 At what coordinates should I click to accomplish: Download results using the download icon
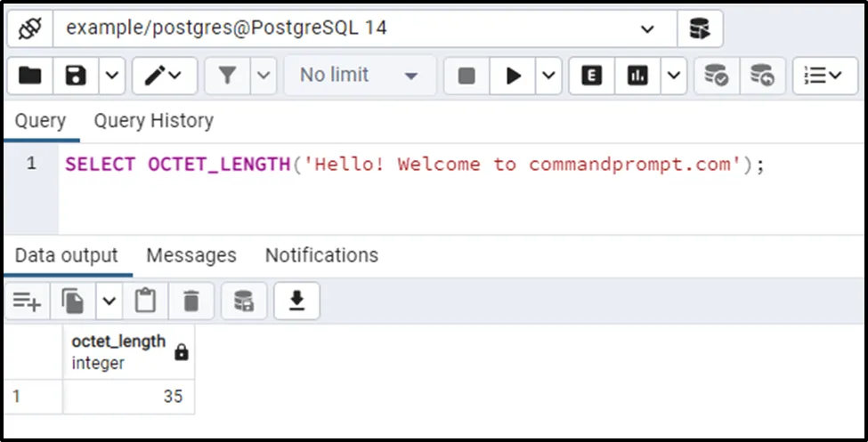[x=296, y=302]
